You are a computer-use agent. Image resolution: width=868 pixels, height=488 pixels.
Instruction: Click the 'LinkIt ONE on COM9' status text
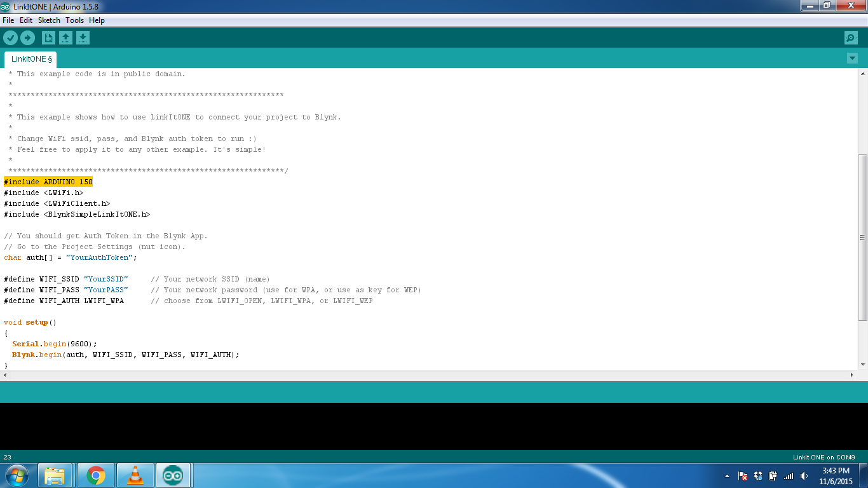pyautogui.click(x=824, y=457)
